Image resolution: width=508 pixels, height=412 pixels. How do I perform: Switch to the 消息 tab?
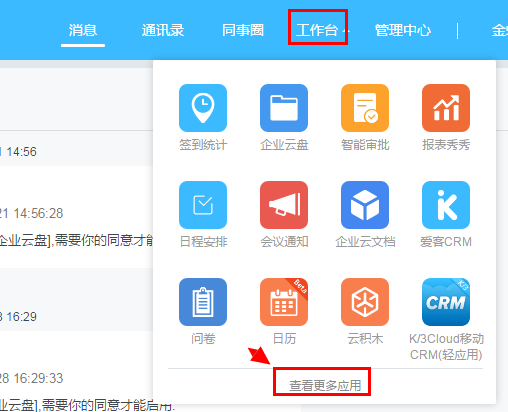coord(83,30)
